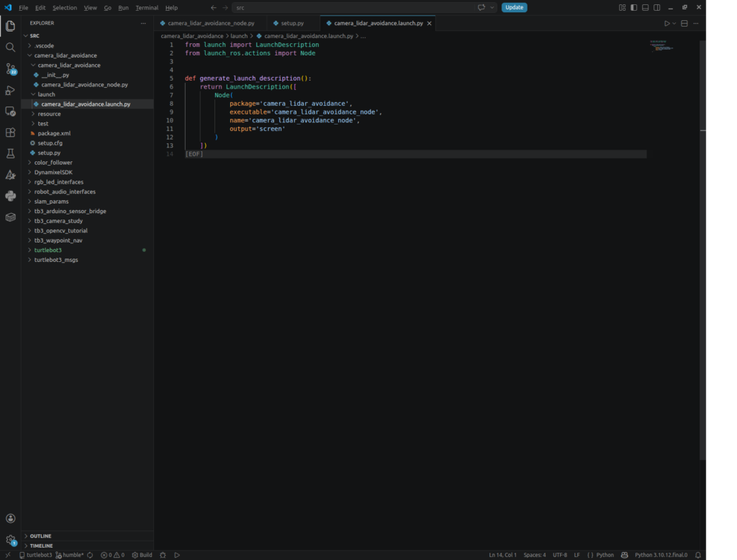Change the Python language mode in the status bar

click(605, 555)
